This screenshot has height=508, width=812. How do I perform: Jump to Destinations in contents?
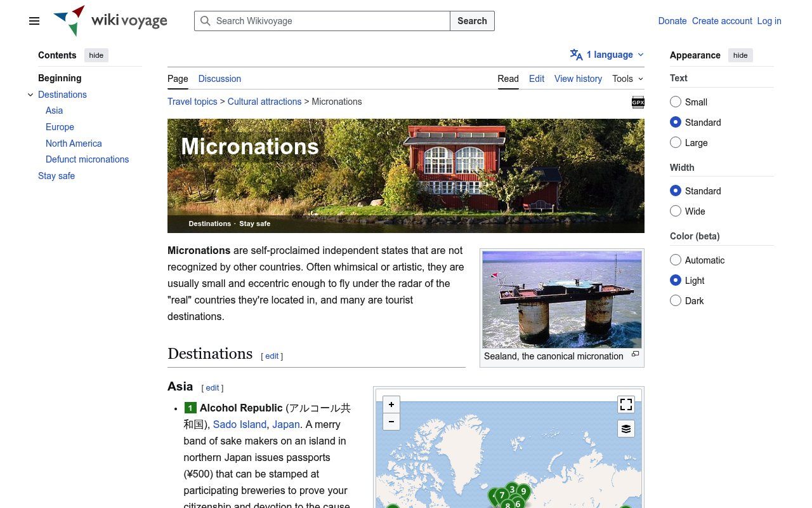coord(62,95)
